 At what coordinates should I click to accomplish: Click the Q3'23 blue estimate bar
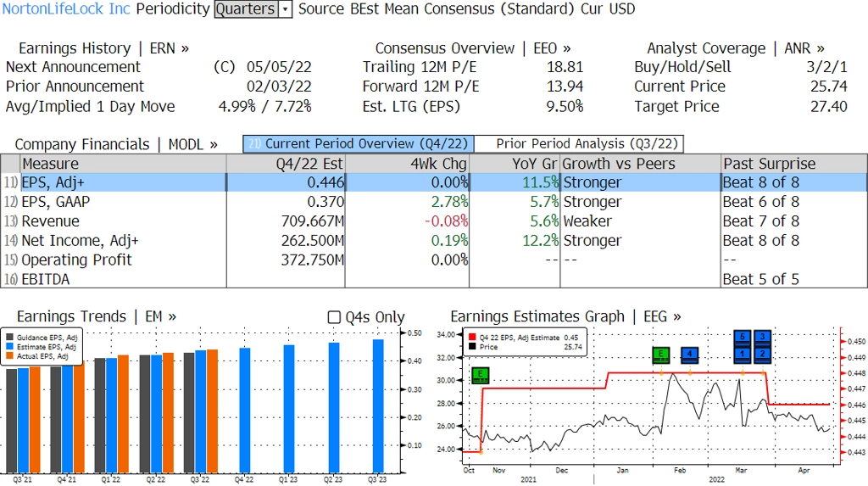378,406
